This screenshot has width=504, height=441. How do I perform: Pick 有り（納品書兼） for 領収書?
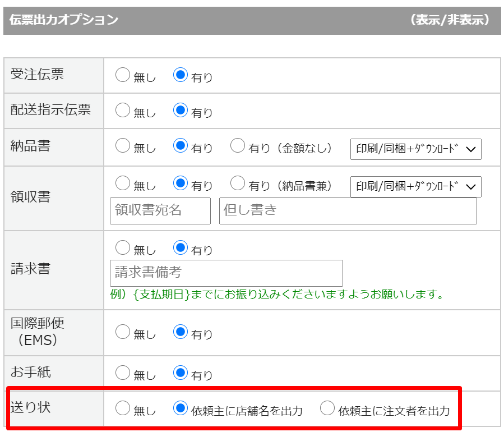[238, 183]
